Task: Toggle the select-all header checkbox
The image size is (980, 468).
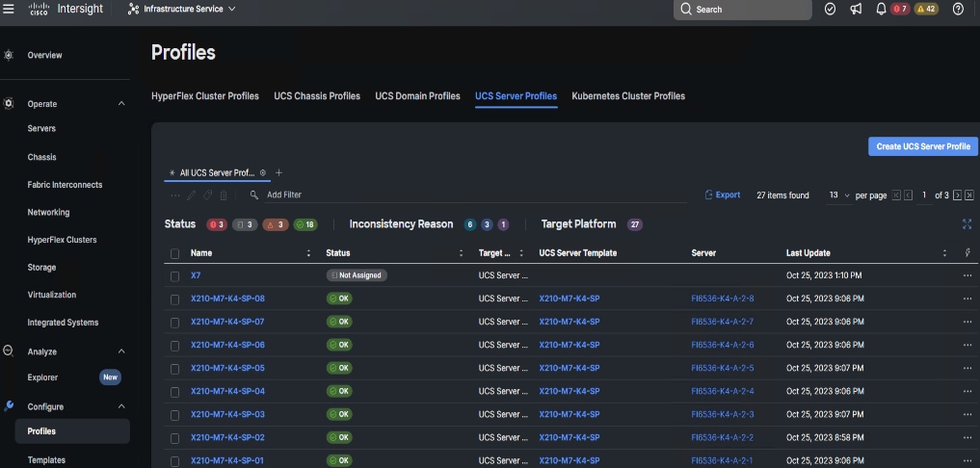Action: point(175,253)
